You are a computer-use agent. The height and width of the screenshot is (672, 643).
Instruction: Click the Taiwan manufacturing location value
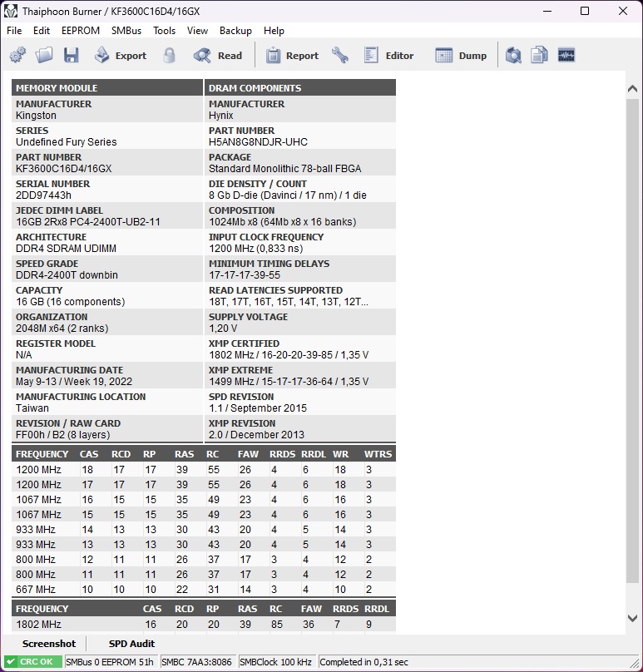[x=32, y=408]
